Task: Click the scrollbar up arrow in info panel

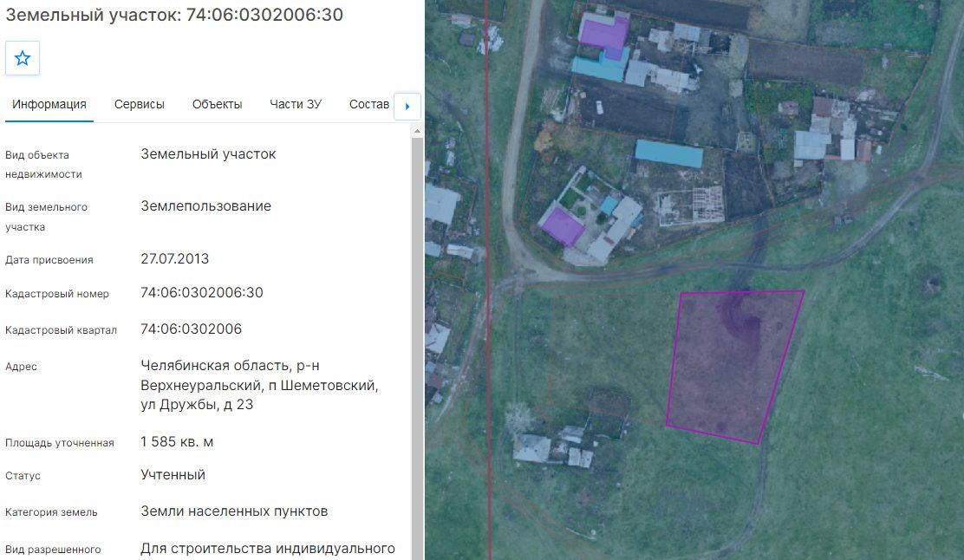Action: pos(417,131)
